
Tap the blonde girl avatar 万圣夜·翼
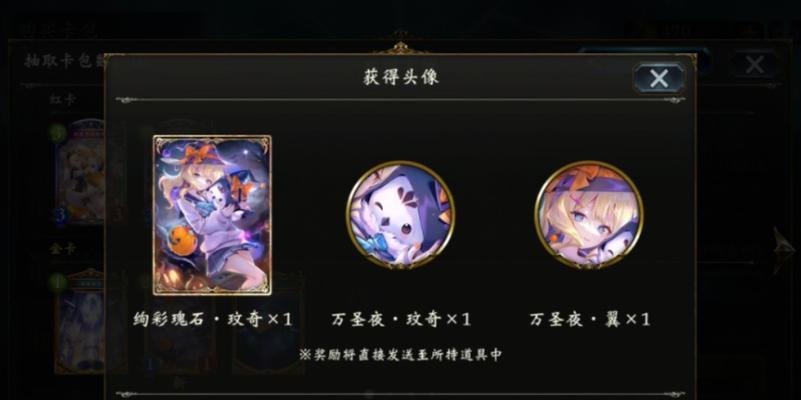pyautogui.click(x=589, y=215)
